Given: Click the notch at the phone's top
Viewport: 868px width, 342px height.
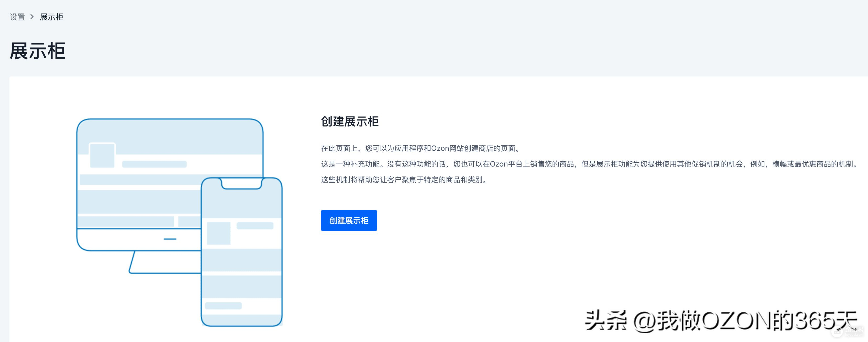Looking at the screenshot, I should pyautogui.click(x=241, y=184).
